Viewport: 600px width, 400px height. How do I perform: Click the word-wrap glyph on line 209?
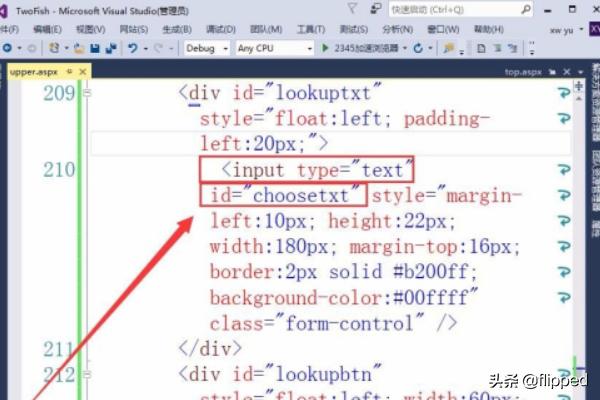point(564,93)
